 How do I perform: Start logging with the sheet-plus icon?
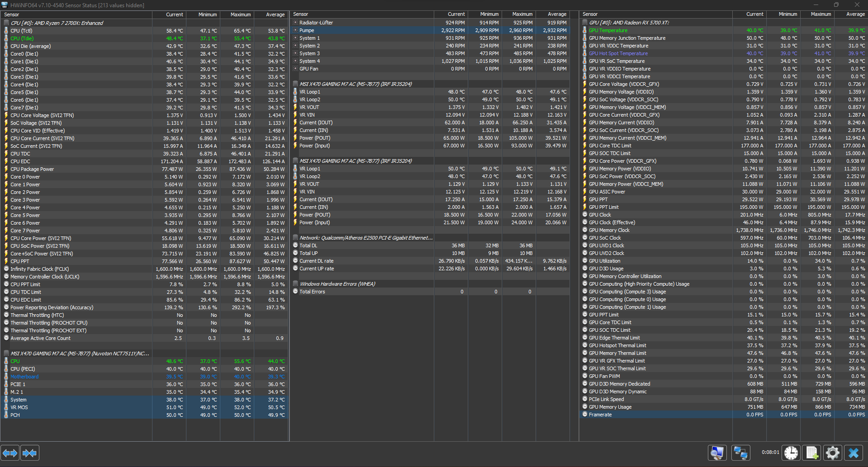[x=812, y=453]
